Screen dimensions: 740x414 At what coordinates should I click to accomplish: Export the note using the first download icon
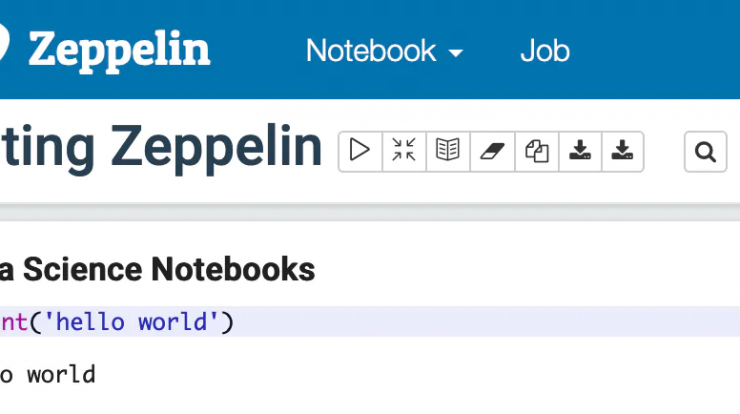(580, 151)
